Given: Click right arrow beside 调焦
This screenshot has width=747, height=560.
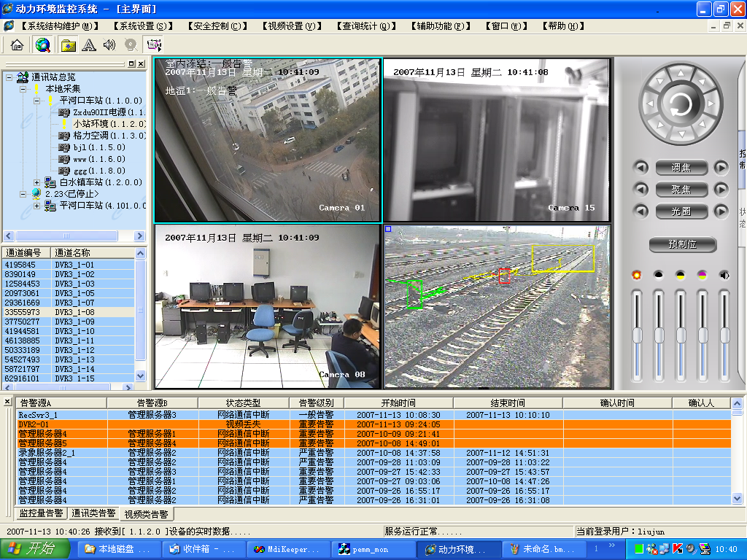Looking at the screenshot, I should [721, 167].
